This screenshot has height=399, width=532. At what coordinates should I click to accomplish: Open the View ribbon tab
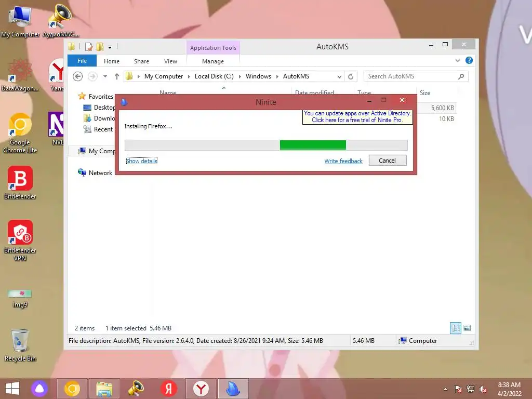tap(170, 61)
